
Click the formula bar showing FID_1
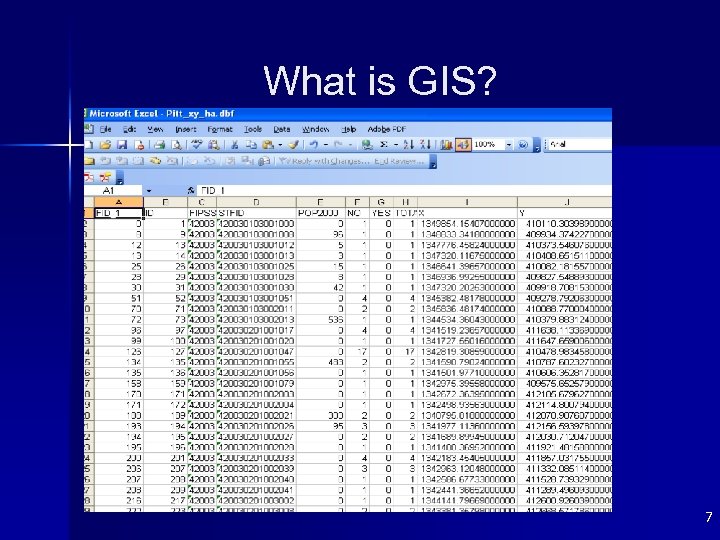tap(404, 190)
